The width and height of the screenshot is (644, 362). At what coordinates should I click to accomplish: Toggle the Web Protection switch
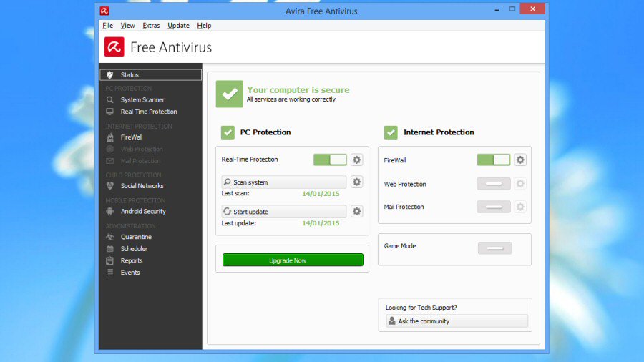tap(493, 183)
